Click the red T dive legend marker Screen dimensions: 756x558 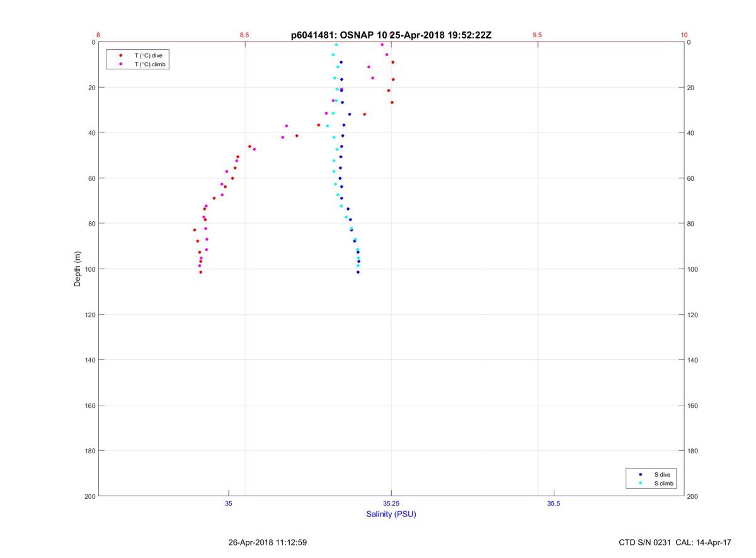(120, 55)
